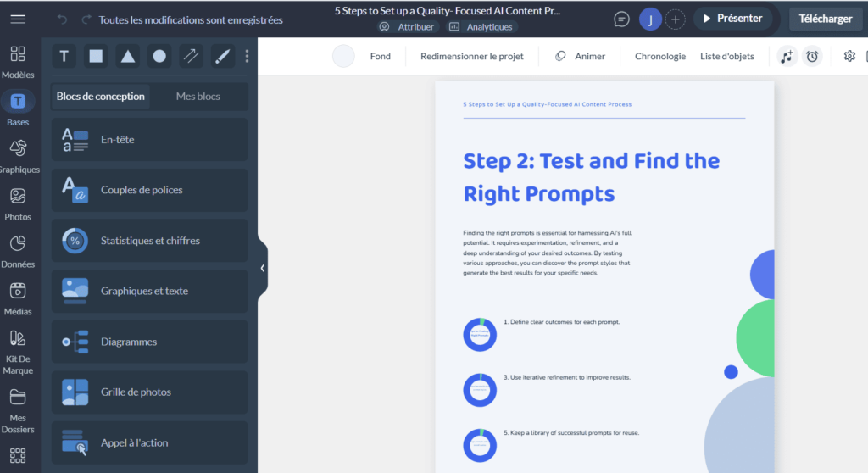The width and height of the screenshot is (868, 473).
Task: Click Redimensionner le projet
Action: 471,56
